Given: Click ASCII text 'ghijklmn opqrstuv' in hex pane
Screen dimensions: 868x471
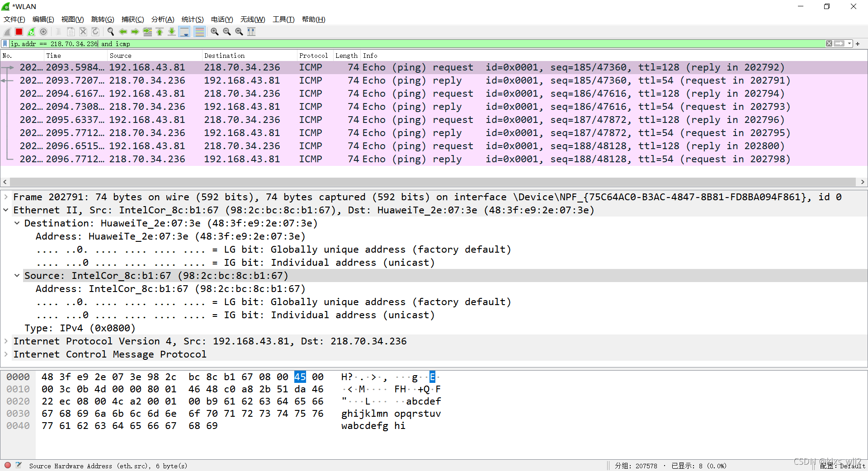Looking at the screenshot, I should click(391, 414).
